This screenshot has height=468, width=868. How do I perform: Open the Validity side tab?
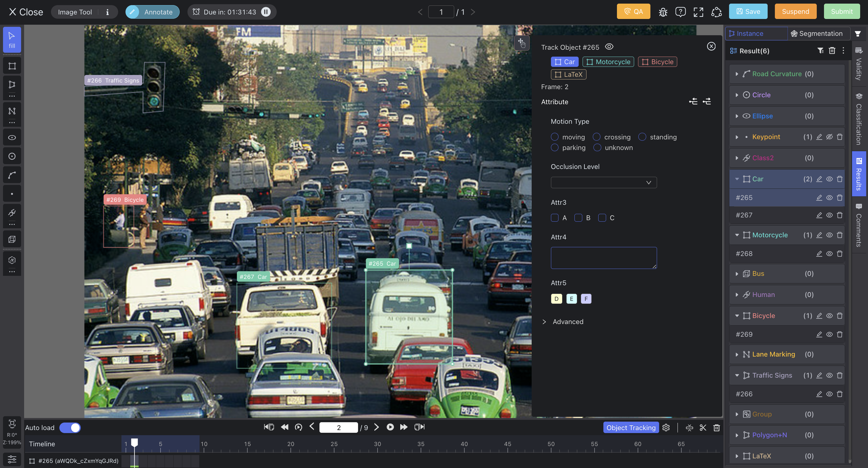859,63
